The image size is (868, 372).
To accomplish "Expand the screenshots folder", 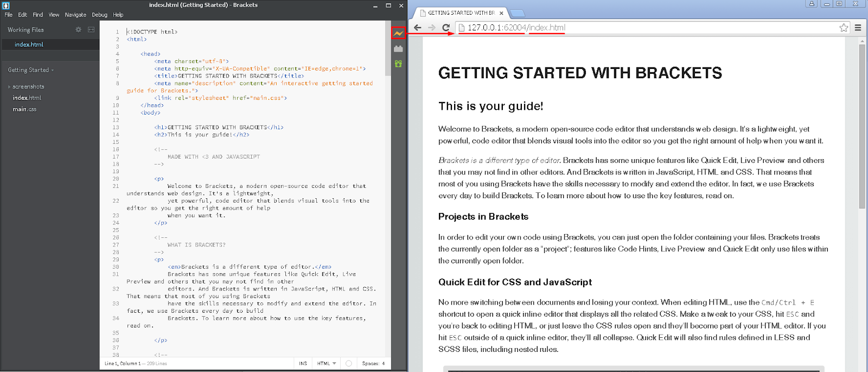I will (x=9, y=87).
